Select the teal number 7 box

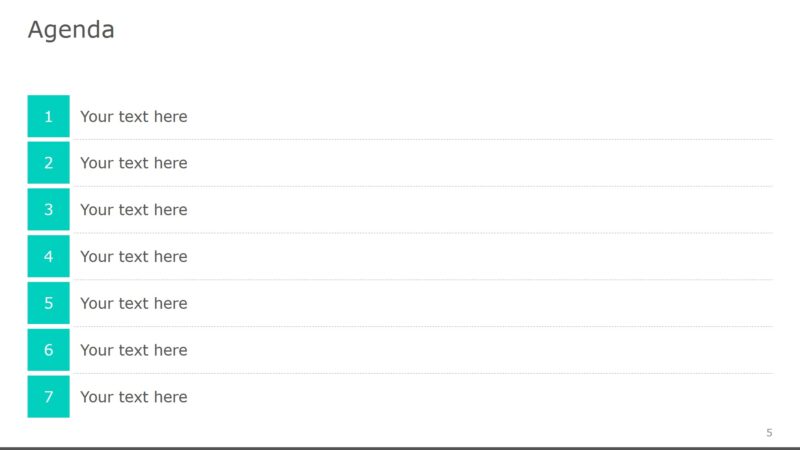coord(48,397)
